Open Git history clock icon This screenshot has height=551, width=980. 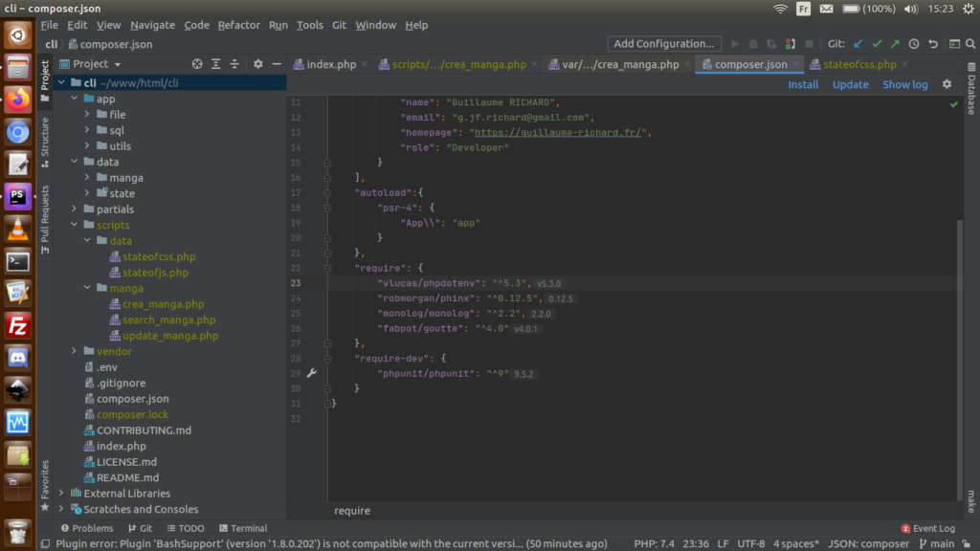[x=914, y=44]
